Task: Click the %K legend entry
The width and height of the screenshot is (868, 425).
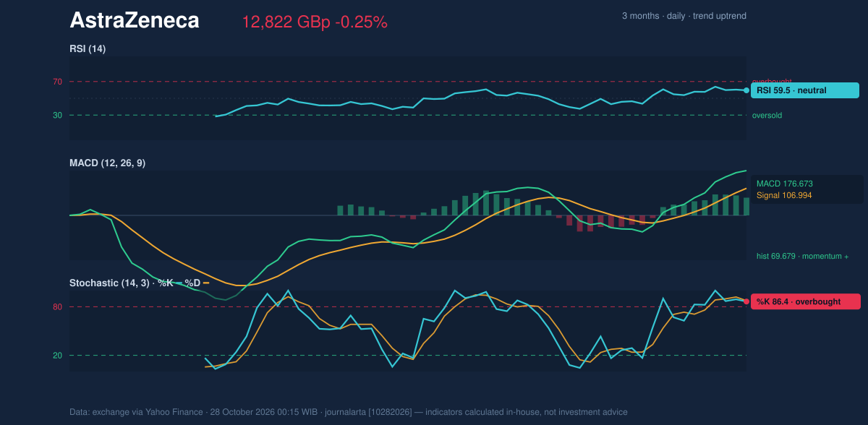Action: point(169,283)
